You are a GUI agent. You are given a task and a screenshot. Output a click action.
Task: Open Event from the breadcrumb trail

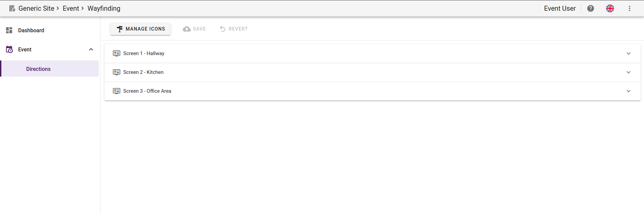(71, 8)
